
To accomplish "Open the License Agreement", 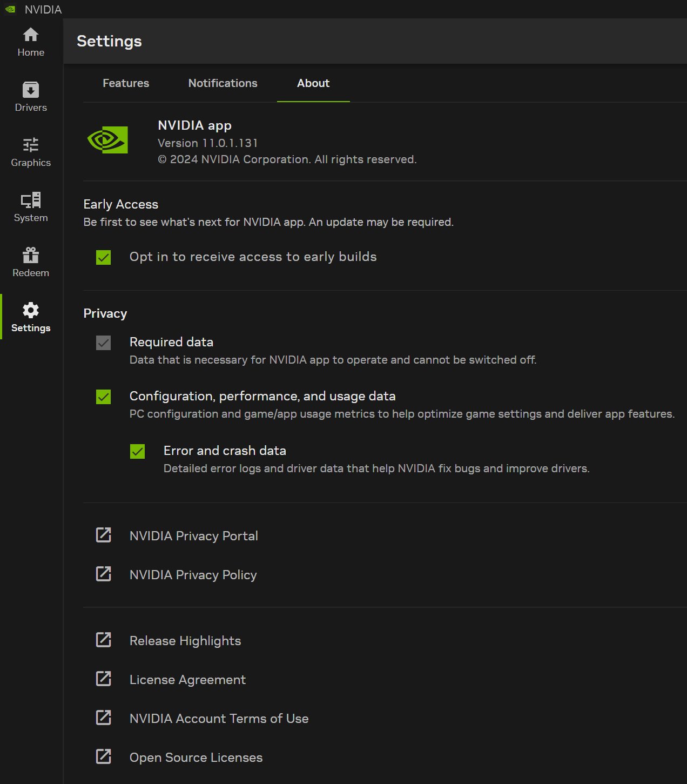I will point(187,679).
